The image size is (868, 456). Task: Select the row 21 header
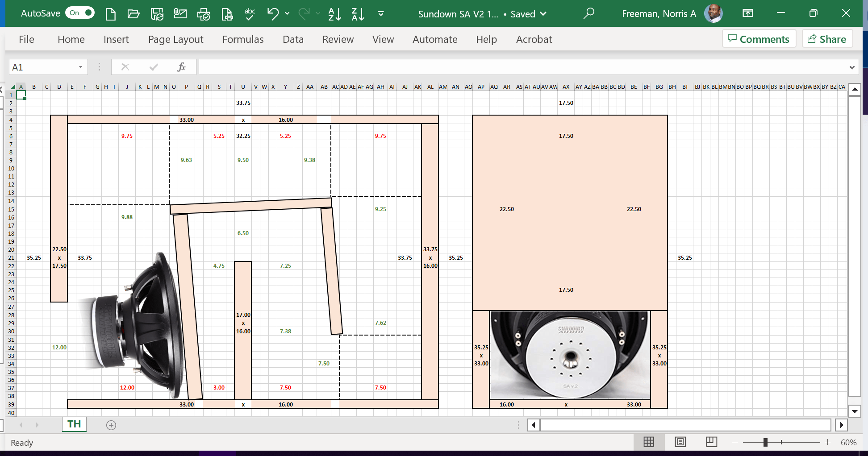[x=11, y=258]
